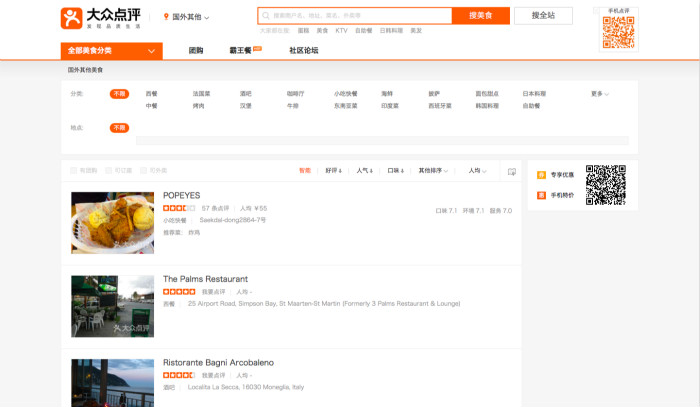Viewport: 700px width, 407px height.
Task: Click the map view icon in sort bar
Action: (512, 171)
